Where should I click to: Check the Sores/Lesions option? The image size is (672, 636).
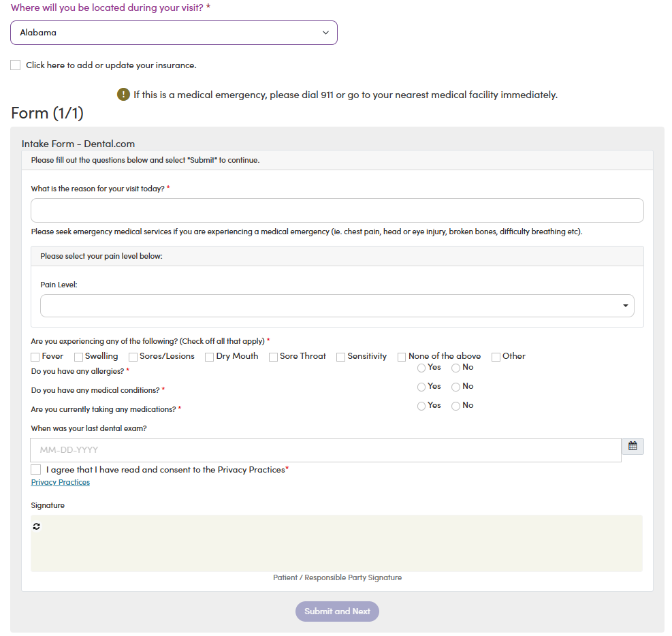point(133,357)
